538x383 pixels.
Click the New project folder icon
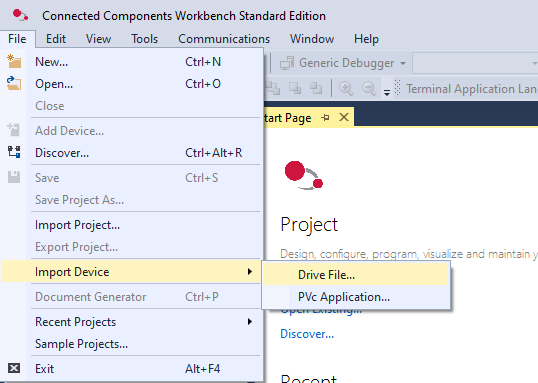(x=14, y=61)
